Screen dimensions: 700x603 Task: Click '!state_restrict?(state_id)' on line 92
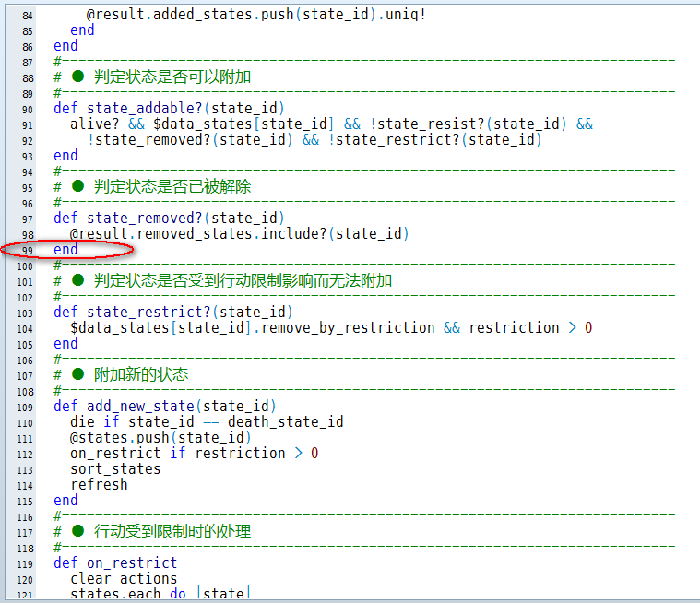pos(434,140)
